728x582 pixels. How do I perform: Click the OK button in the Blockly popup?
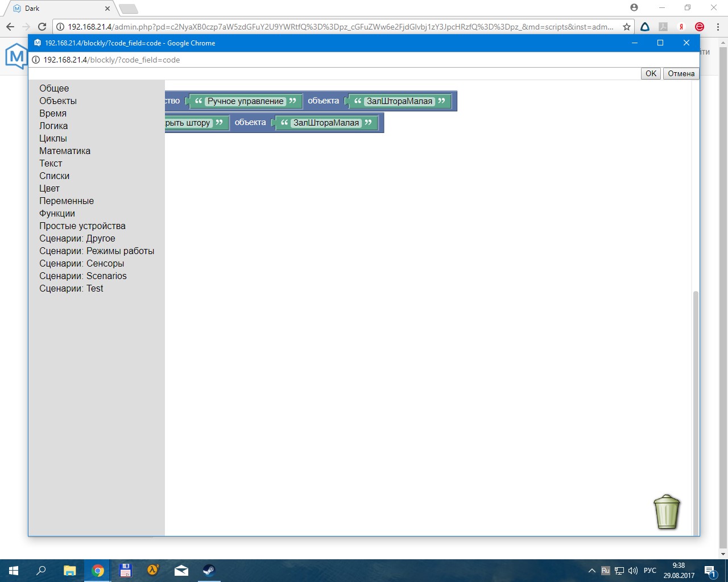point(651,73)
